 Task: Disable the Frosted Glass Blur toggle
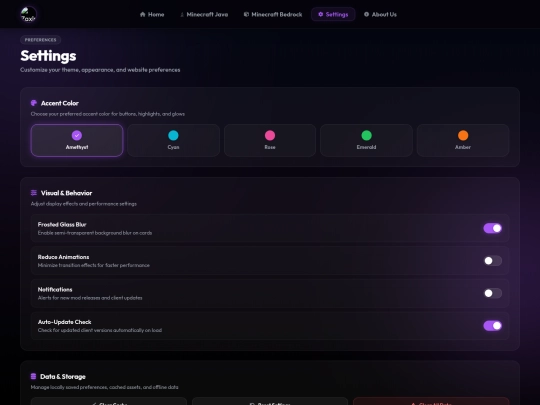(x=492, y=228)
